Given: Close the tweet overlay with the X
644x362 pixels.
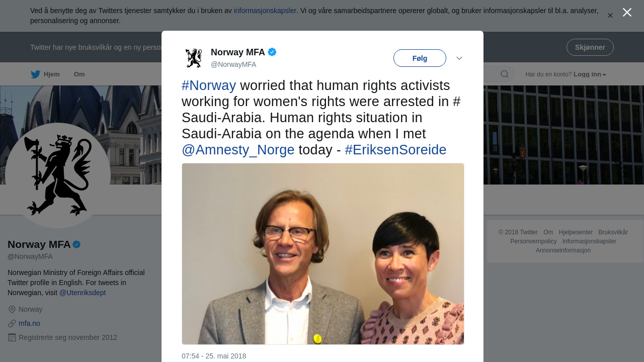Looking at the screenshot, I should [x=627, y=13].
